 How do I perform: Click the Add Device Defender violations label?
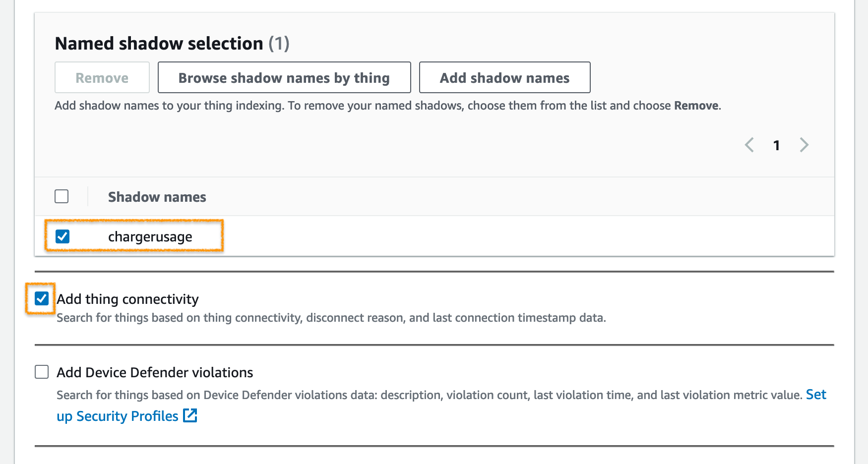[155, 372]
